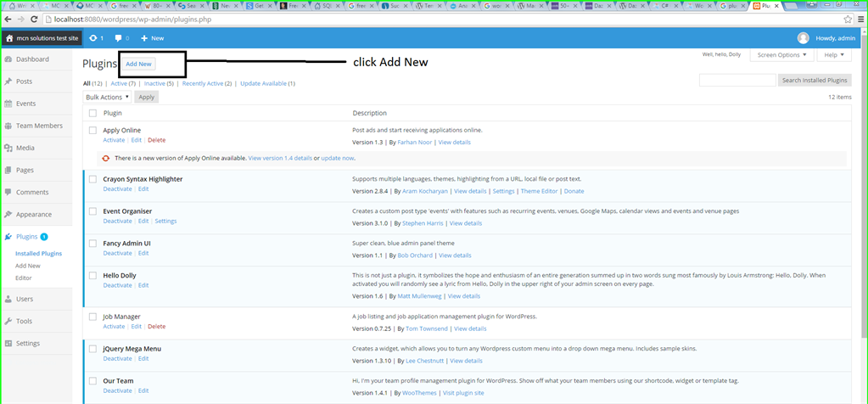
Task: Click the Apply button for bulk actions
Action: 146,97
